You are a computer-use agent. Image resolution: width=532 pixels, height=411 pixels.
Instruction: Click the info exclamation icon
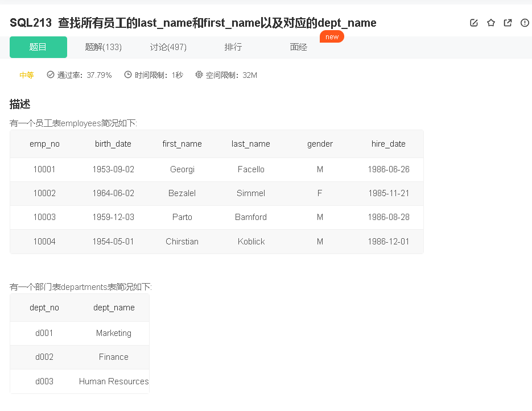click(524, 23)
